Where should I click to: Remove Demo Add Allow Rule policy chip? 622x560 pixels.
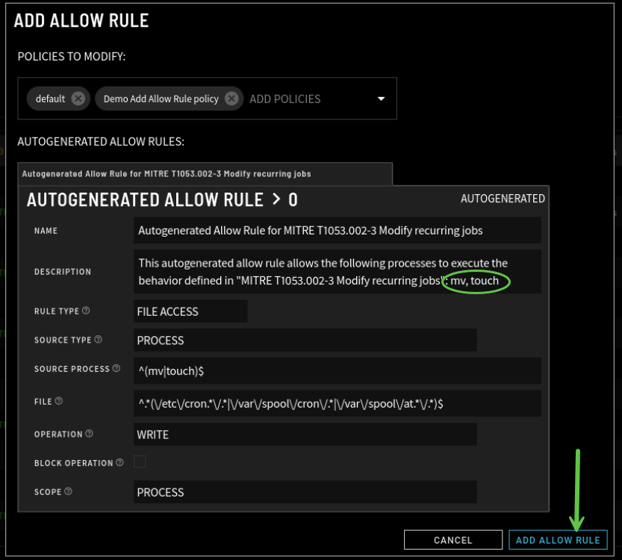(x=232, y=98)
